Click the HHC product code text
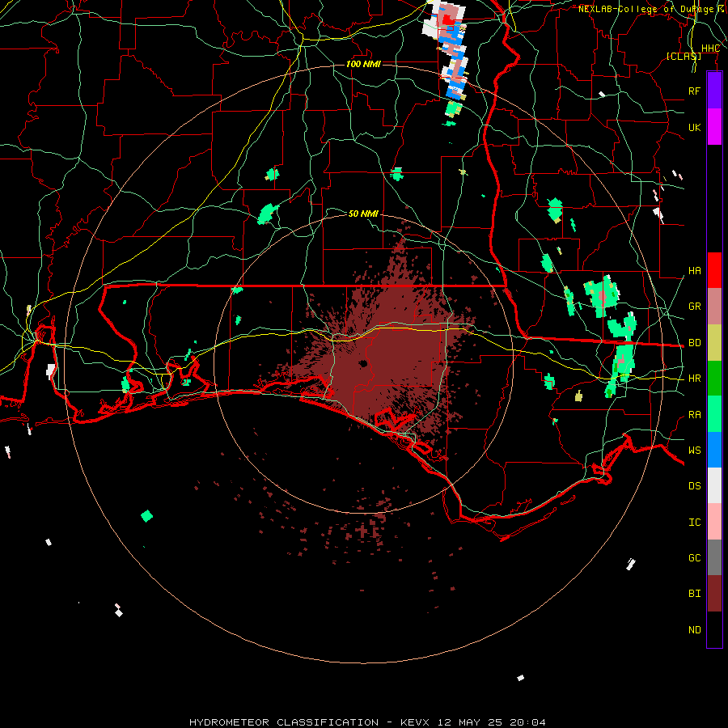The width and height of the screenshot is (728, 728). tap(710, 49)
